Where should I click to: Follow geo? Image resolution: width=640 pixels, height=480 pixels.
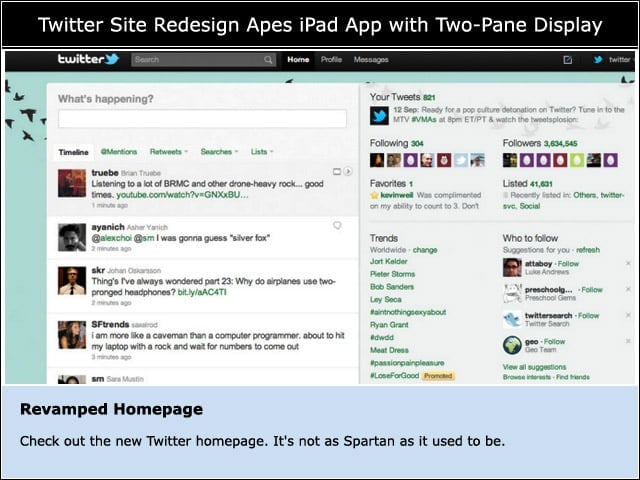[x=555, y=341]
